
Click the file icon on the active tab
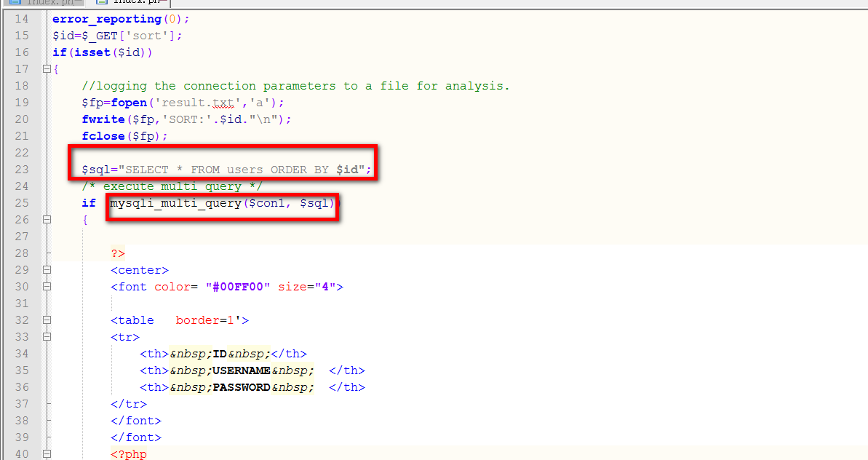(x=101, y=1)
